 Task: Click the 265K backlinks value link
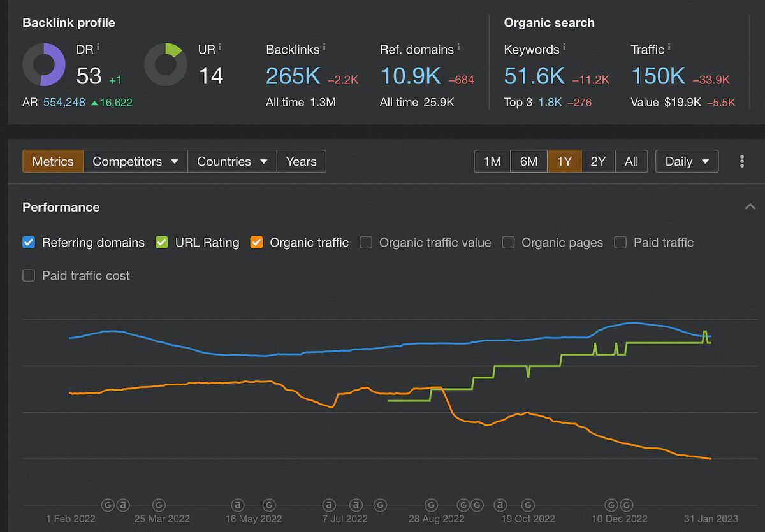pyautogui.click(x=293, y=76)
